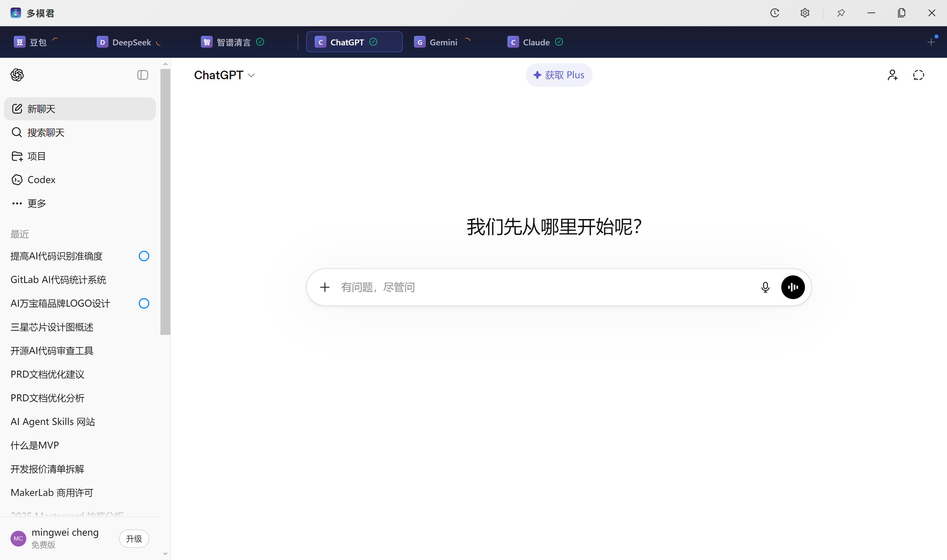Image resolution: width=947 pixels, height=560 pixels.
Task: Pin the window with the pushpin icon
Action: tap(840, 13)
